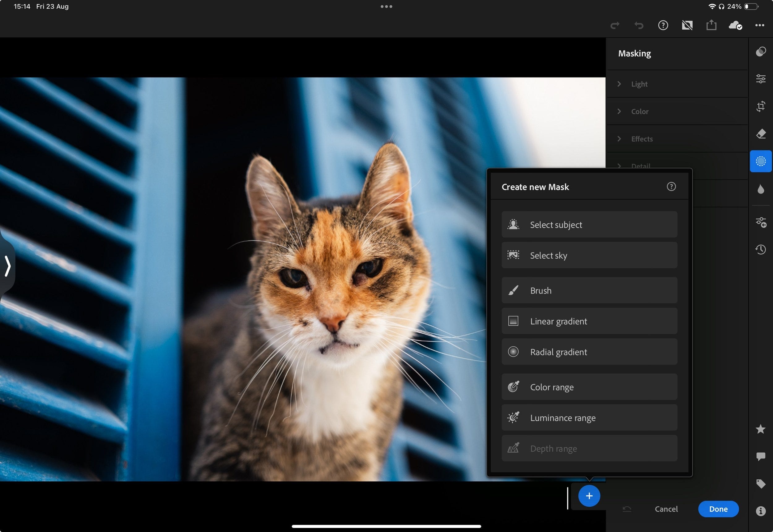This screenshot has height=532, width=773.
Task: Open version history clock icon
Action: (760, 249)
